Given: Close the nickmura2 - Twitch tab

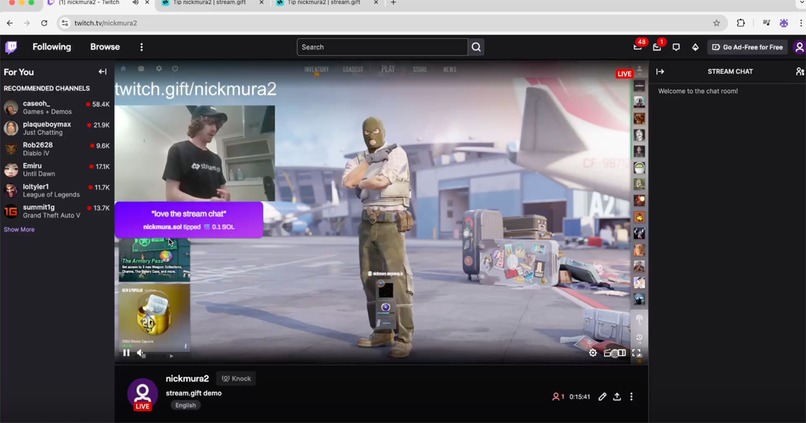Looking at the screenshot, I should click(147, 3).
